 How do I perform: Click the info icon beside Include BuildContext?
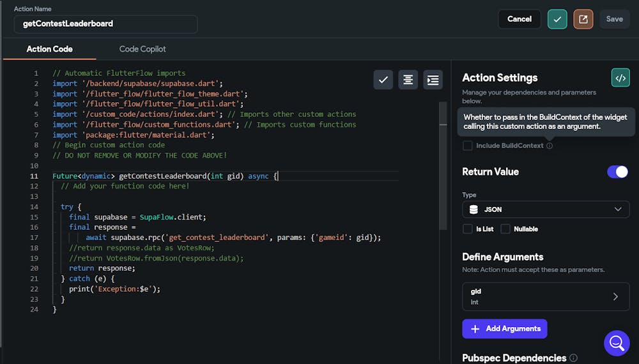(x=550, y=146)
